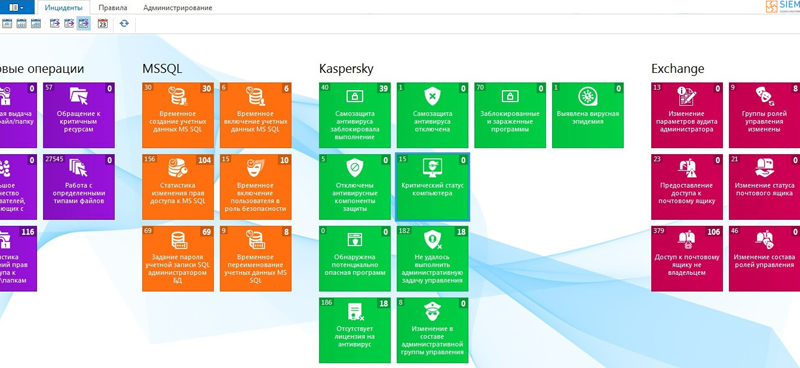Viewport: 800px width, 368px height.
Task: Open Обращение к критичным ресурсам tile
Action: 79,115
